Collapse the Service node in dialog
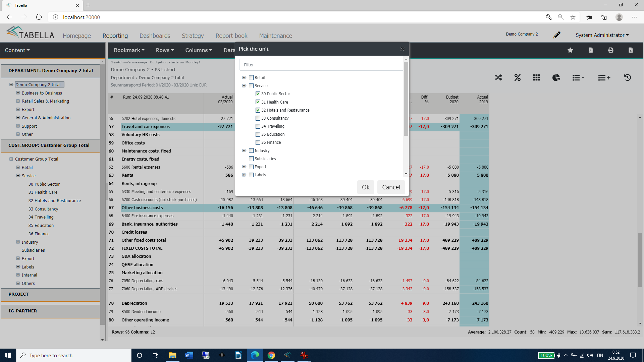 pyautogui.click(x=244, y=86)
